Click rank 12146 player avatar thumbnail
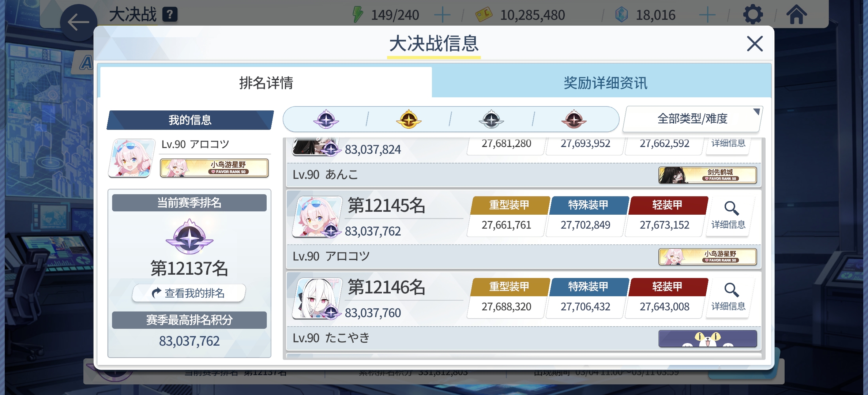Image resolution: width=868 pixels, height=395 pixels. tap(317, 298)
